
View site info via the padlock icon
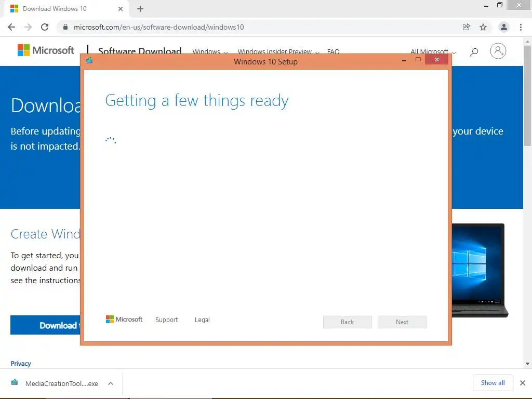point(65,27)
